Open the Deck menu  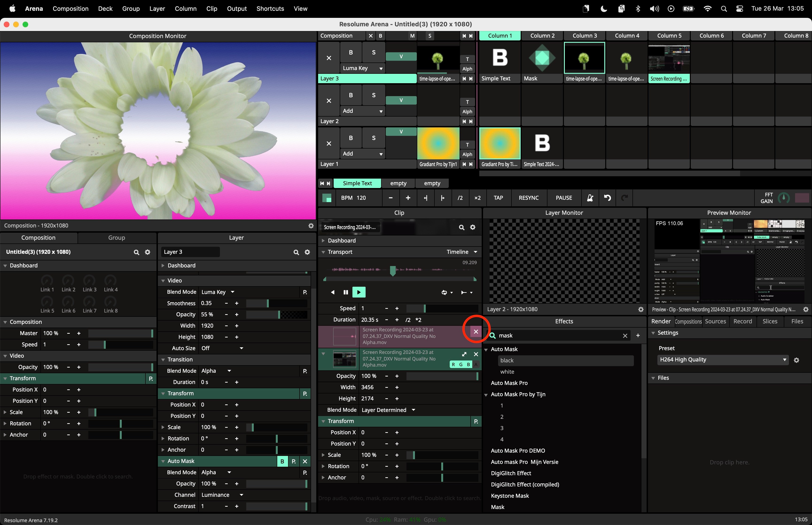(x=105, y=8)
